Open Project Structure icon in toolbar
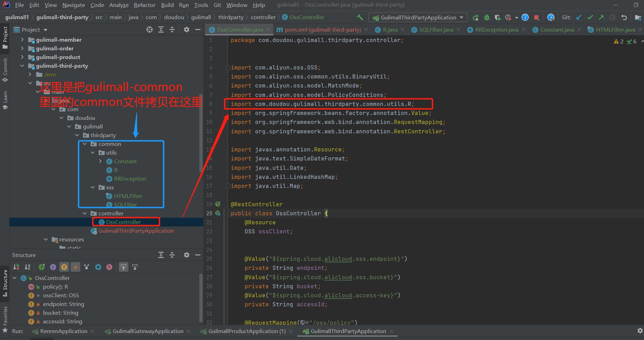This screenshot has height=340, width=644. tap(638, 17)
